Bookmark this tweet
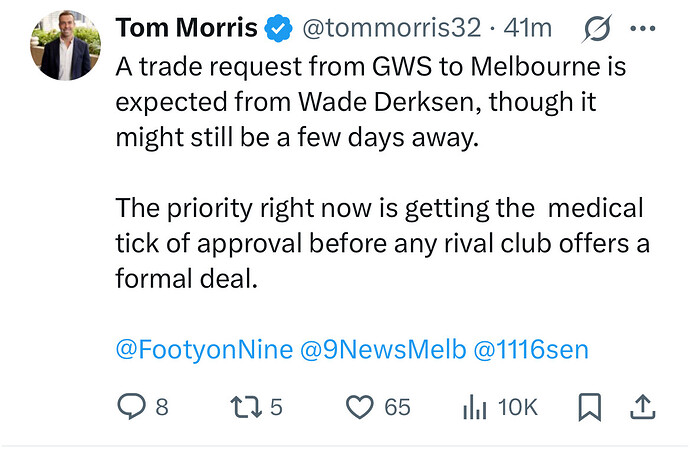Viewport: 690px width, 451px height. pyautogui.click(x=589, y=407)
